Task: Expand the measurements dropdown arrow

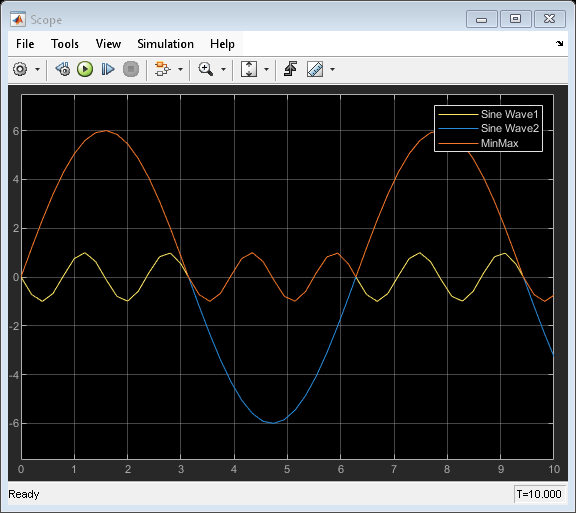Action: click(x=332, y=69)
